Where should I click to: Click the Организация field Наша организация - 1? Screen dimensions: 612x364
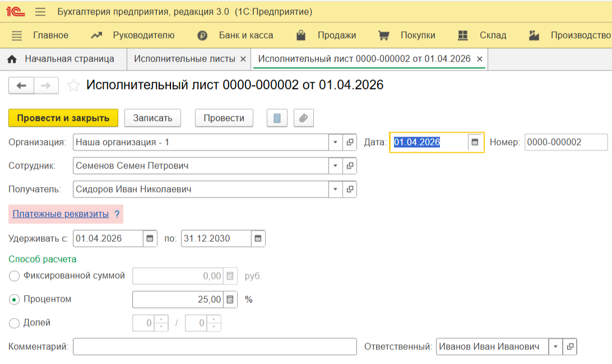tap(201, 142)
